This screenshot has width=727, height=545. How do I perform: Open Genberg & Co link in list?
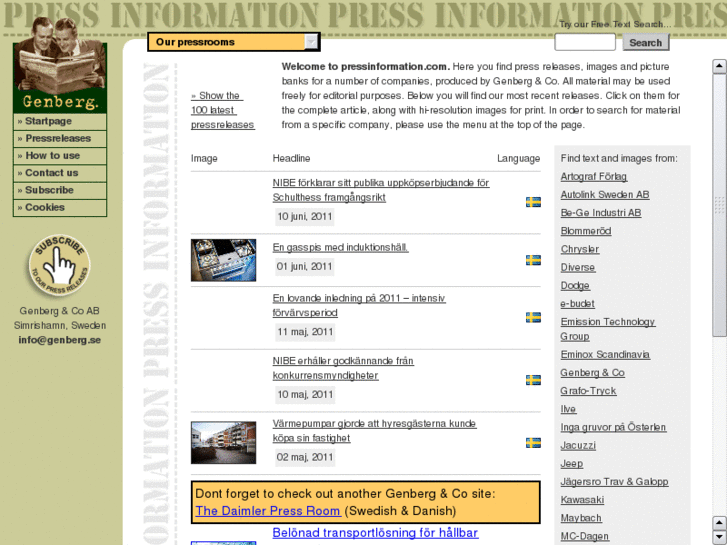tap(593, 372)
